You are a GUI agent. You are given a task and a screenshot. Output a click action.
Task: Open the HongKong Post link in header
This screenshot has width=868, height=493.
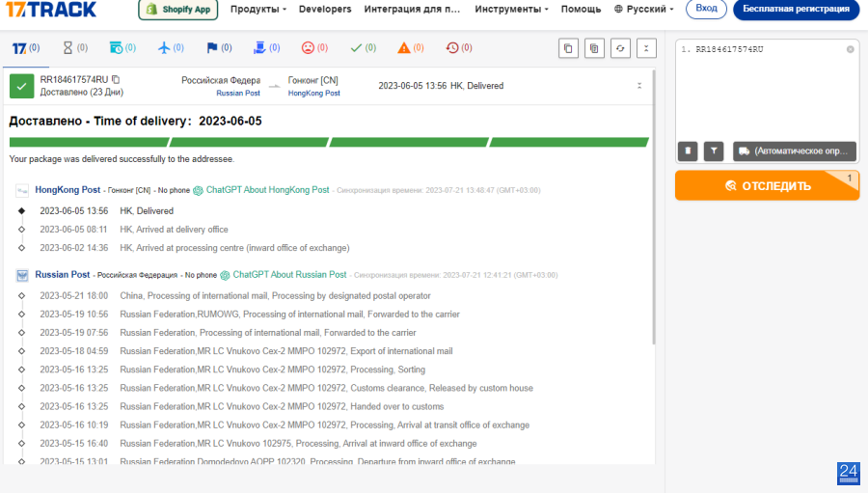pos(313,93)
